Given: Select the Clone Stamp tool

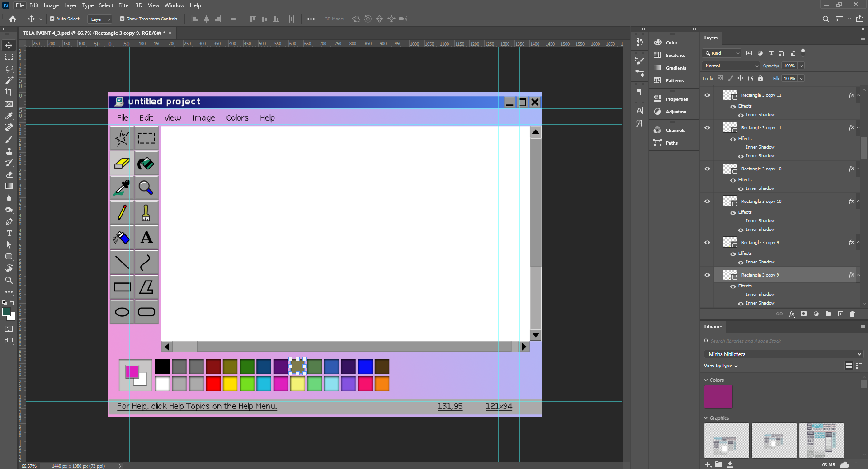Looking at the screenshot, I should point(9,151).
